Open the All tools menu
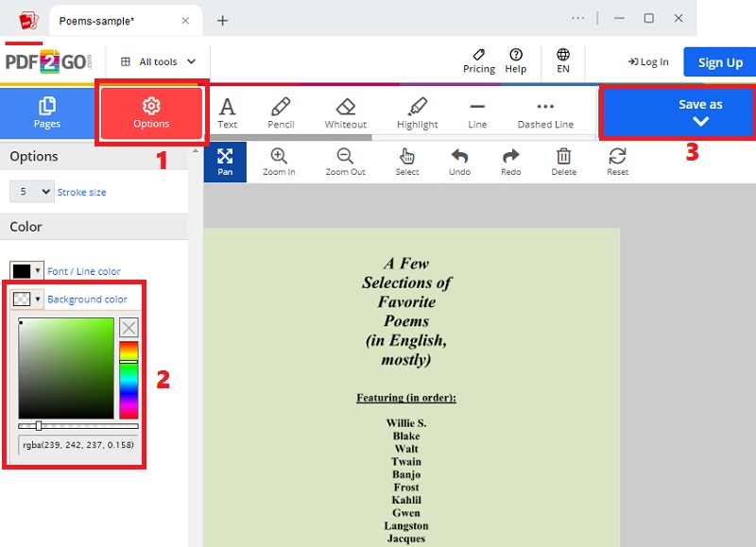Screen dimensions: 756x547 157,61
